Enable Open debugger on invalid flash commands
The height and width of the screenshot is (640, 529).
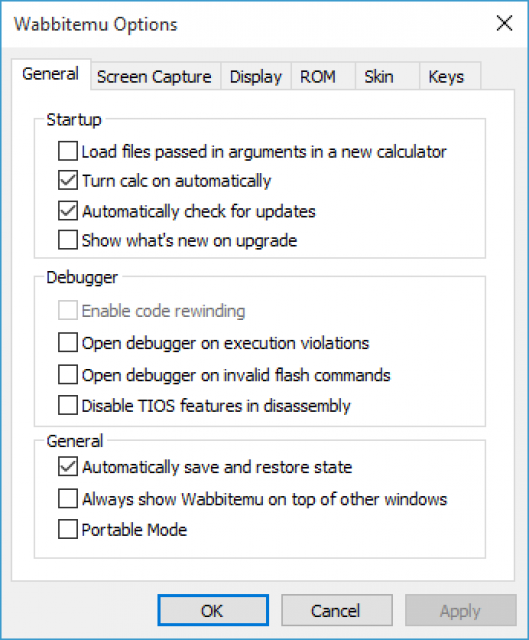pyautogui.click(x=68, y=375)
